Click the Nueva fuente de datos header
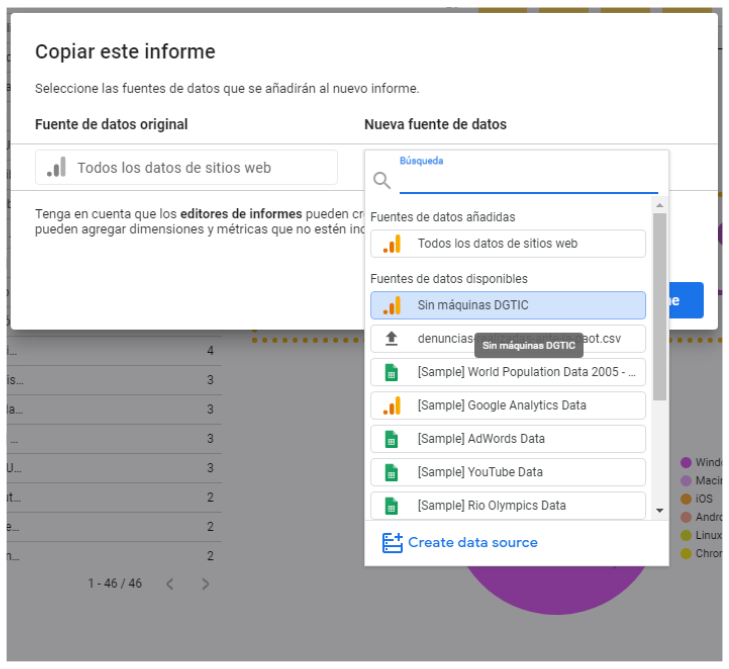The image size is (729, 669). pyautogui.click(x=435, y=124)
